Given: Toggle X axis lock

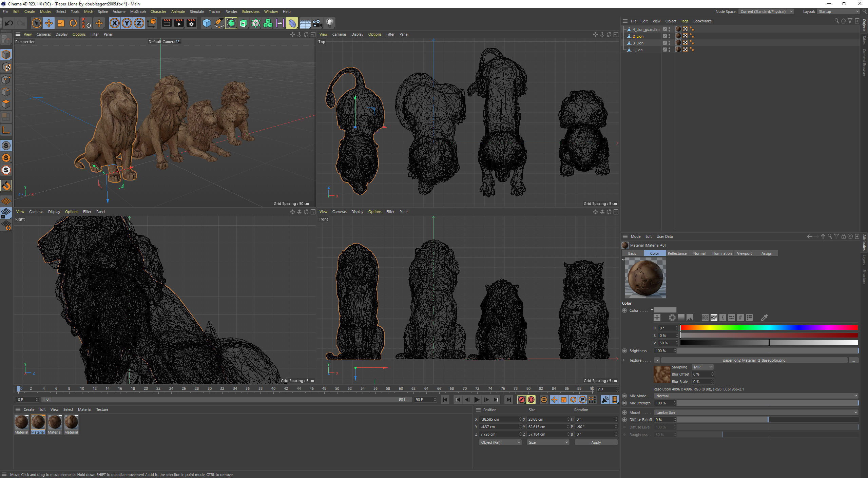Looking at the screenshot, I should click(x=115, y=23).
